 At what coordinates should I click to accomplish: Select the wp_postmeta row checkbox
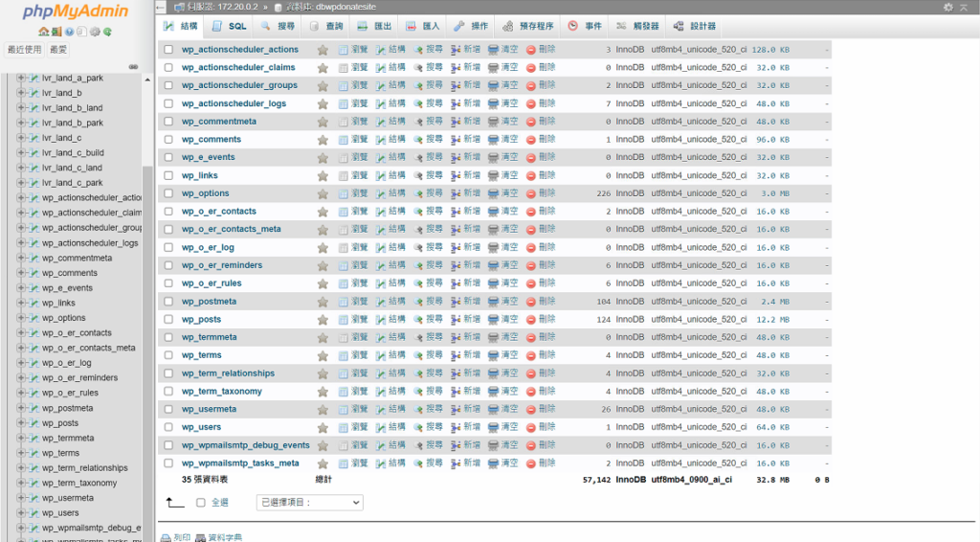(x=168, y=302)
